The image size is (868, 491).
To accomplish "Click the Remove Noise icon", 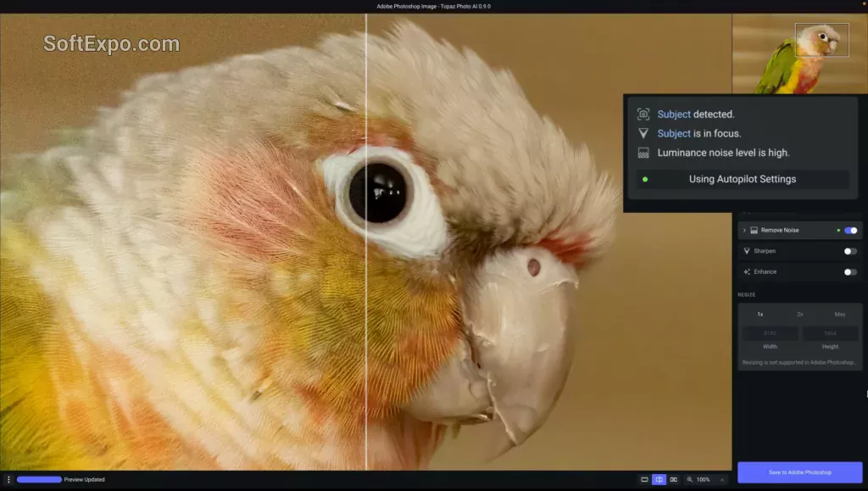I will click(x=754, y=231).
